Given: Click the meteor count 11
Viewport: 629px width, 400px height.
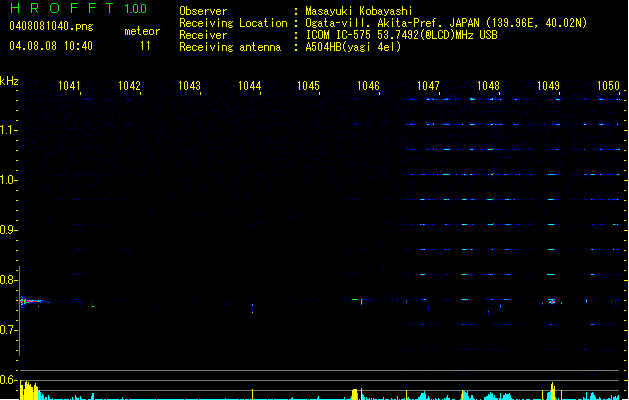Looking at the screenshot, I should click(x=145, y=46).
